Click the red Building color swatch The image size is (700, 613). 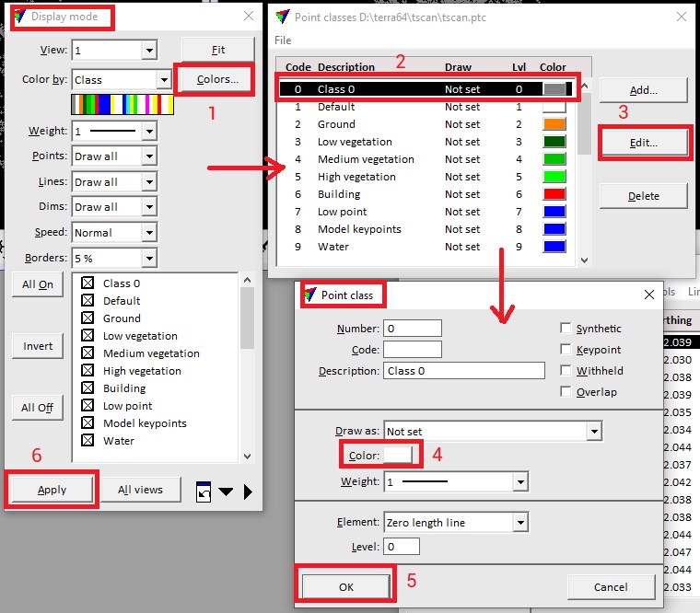pyautogui.click(x=554, y=194)
